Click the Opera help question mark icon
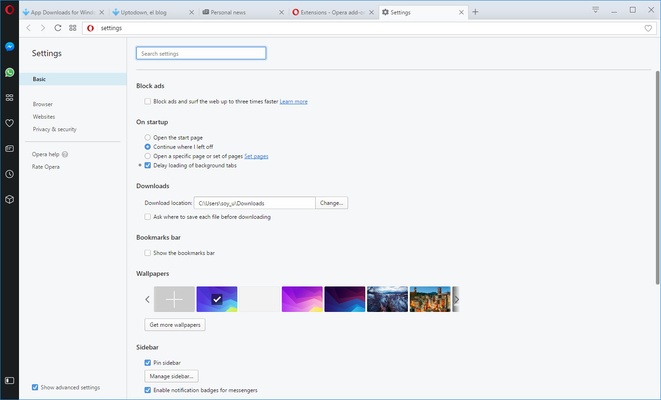The image size is (661, 400). 65,154
